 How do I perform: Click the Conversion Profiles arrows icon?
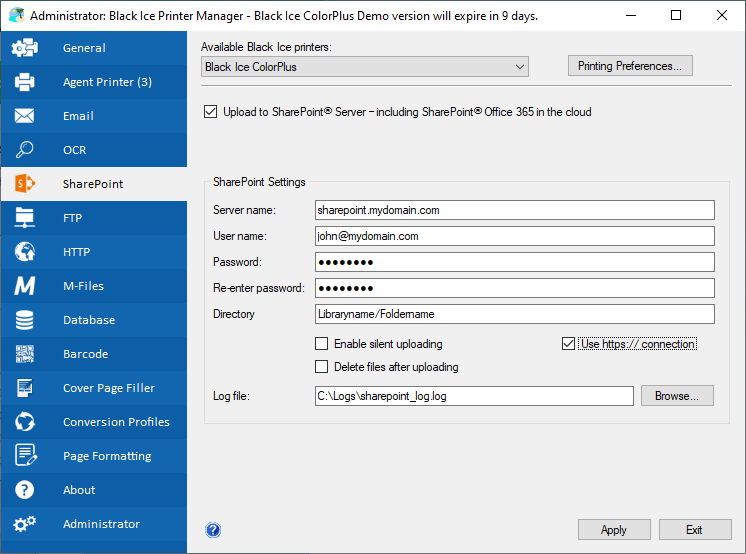point(24,422)
